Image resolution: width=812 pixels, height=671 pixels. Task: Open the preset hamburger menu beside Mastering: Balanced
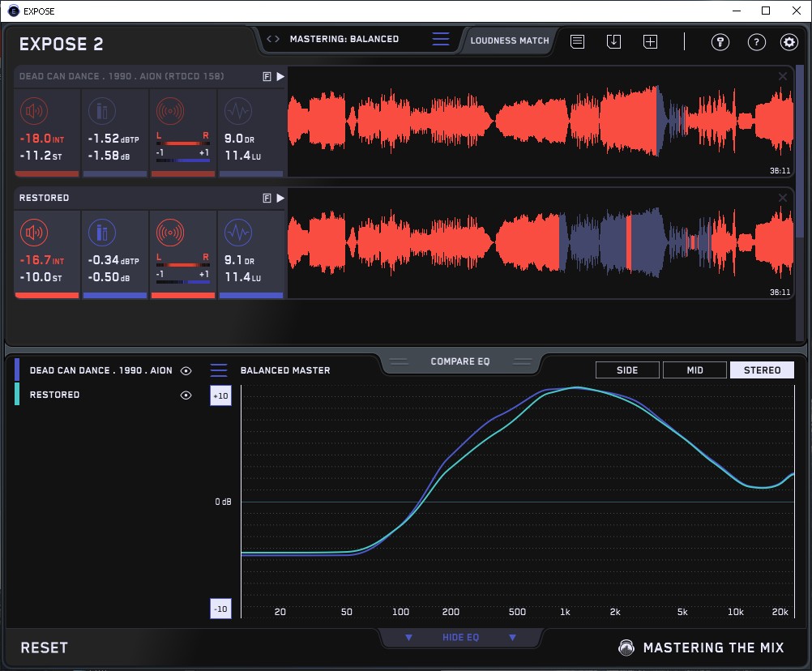coord(441,39)
